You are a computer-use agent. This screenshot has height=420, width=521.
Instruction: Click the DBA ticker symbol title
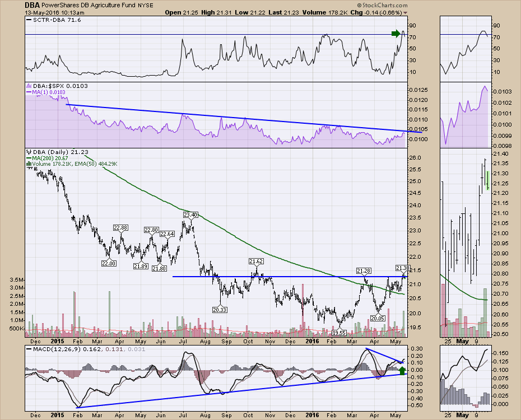(x=32, y=5)
